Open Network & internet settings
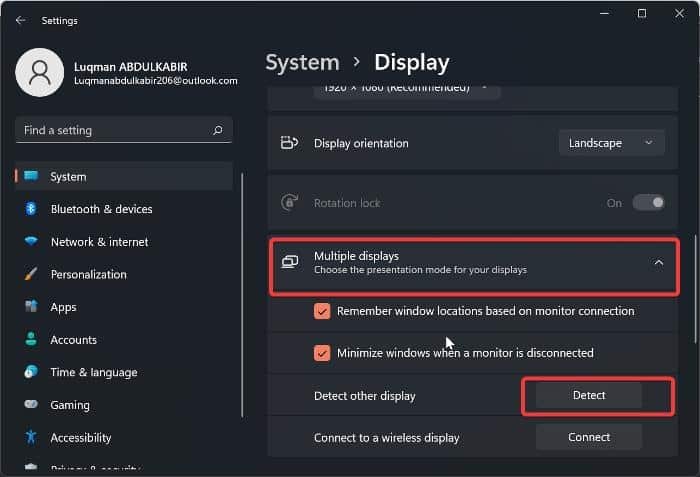700x477 pixels. (124, 242)
